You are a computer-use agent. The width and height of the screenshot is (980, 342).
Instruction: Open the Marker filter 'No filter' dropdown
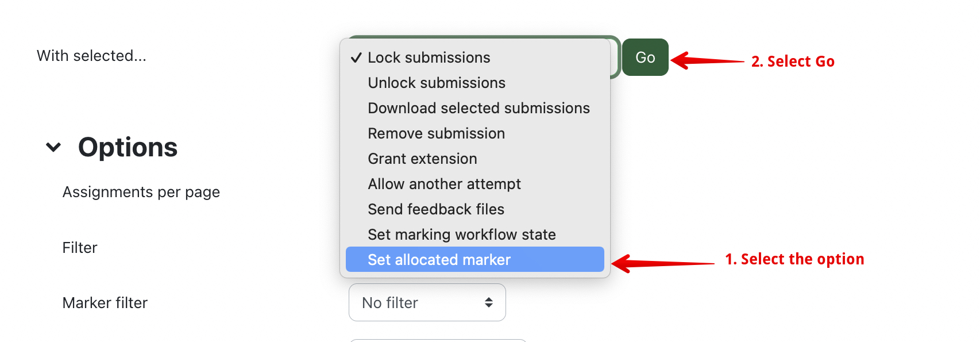tap(427, 302)
